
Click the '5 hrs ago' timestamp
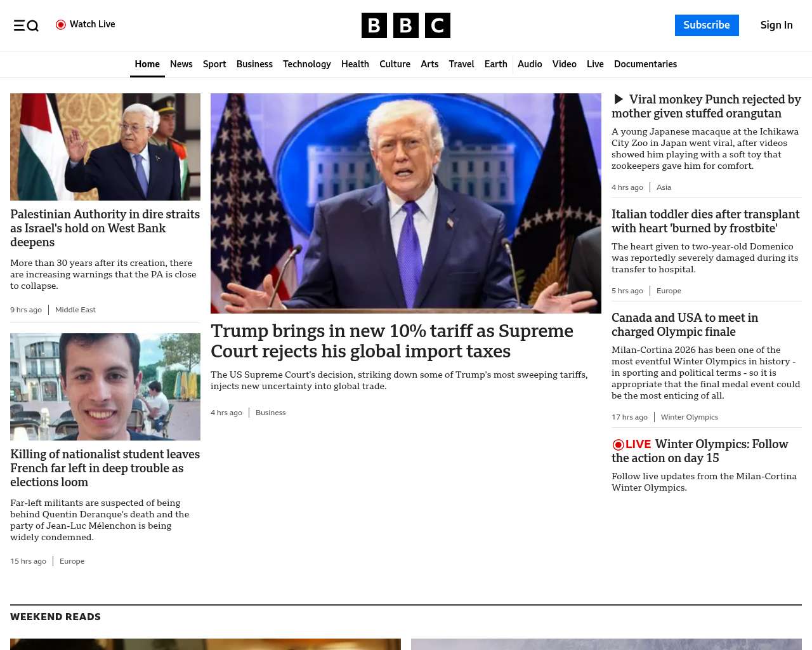click(627, 291)
